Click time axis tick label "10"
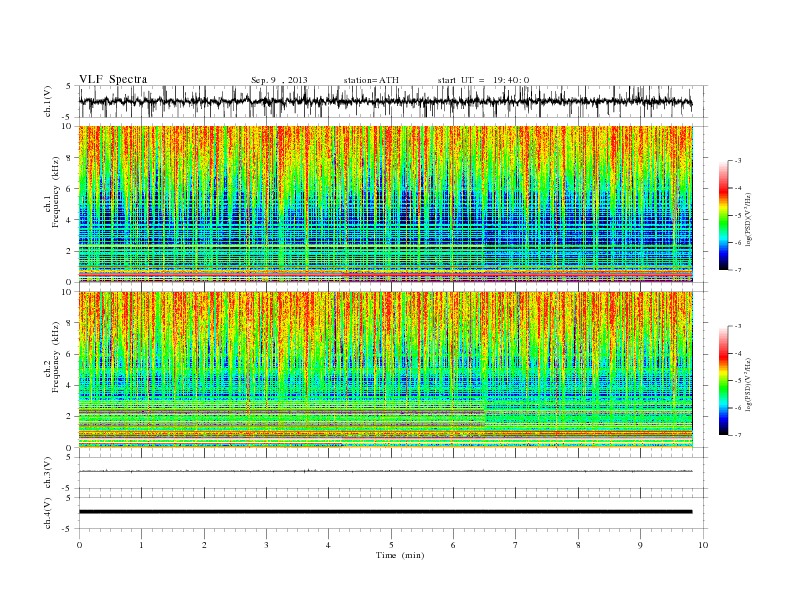Viewport: 792px width, 612px height. (703, 545)
